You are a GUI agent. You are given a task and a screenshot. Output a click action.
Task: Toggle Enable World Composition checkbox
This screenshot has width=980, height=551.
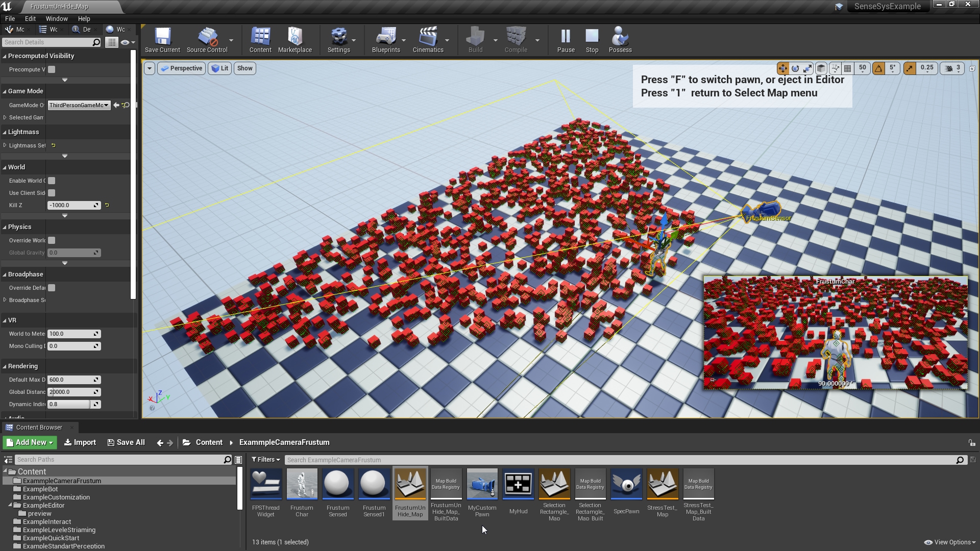52,181
